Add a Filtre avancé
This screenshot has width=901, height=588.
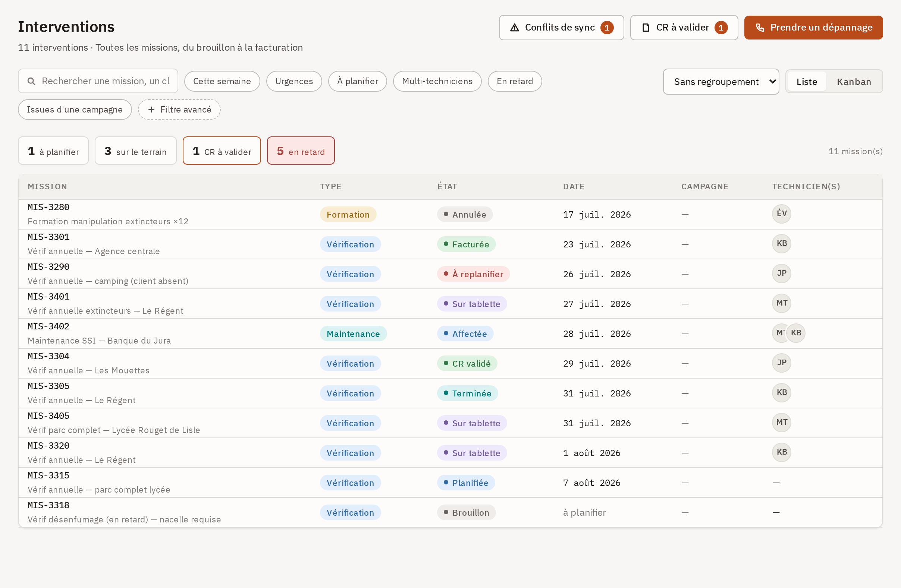pyautogui.click(x=179, y=110)
